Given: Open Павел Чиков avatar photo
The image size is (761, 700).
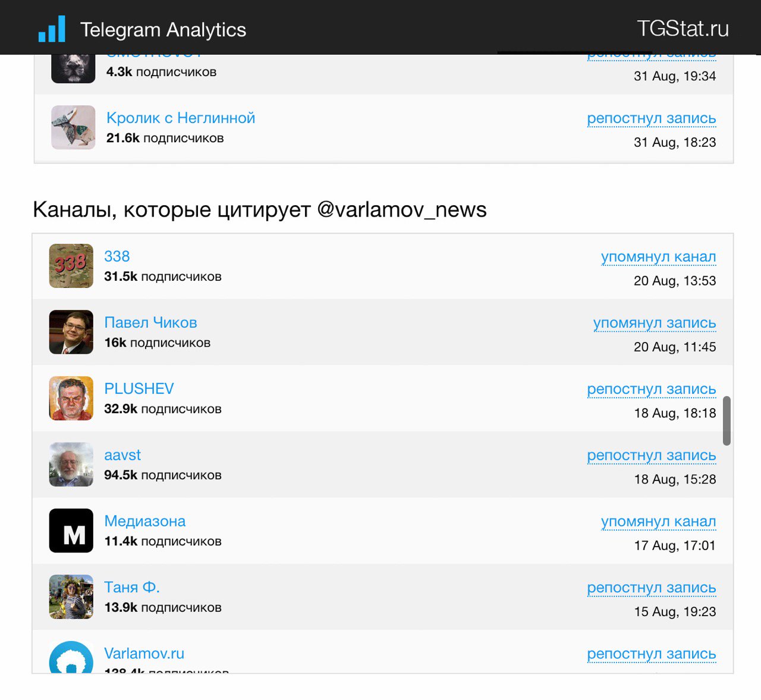Looking at the screenshot, I should click(71, 332).
